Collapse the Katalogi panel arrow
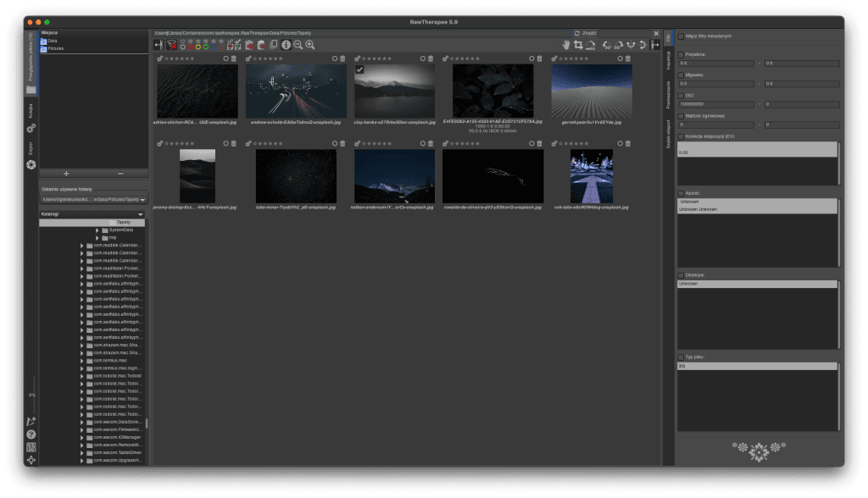The width and height of the screenshot is (868, 498). (x=140, y=214)
